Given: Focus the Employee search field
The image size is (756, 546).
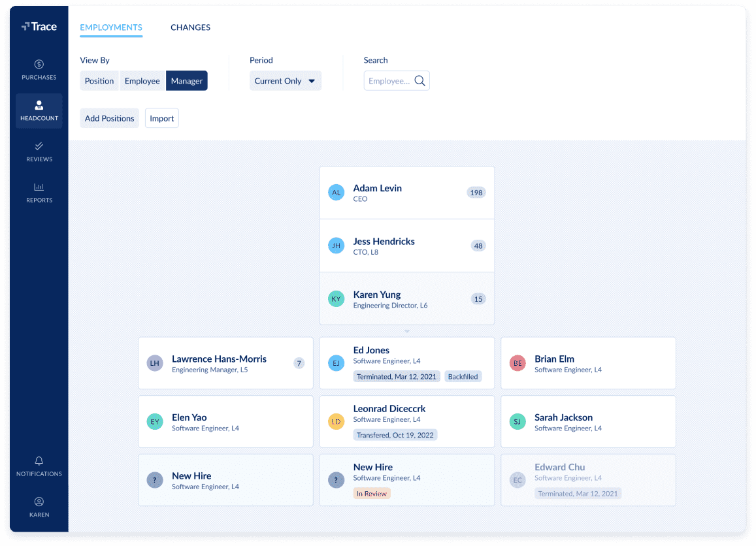Looking at the screenshot, I should [x=397, y=81].
